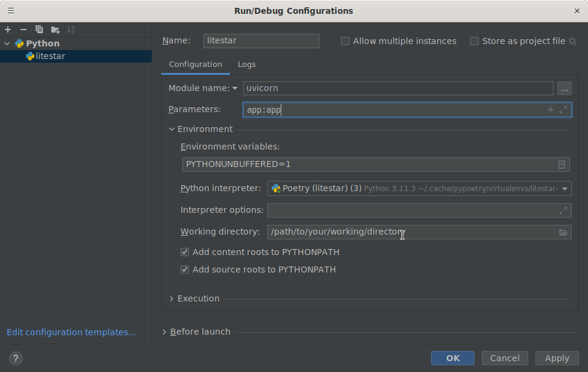Open the hamburger menu
The height and width of the screenshot is (372, 588).
pos(10,10)
